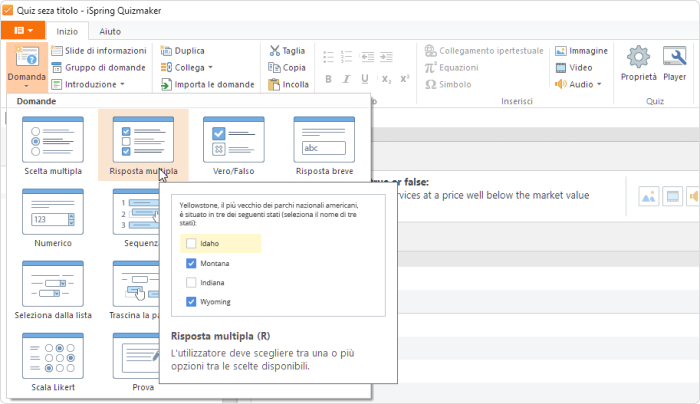Open the Domanda question dropdown button
This screenshot has width=700, height=404.
click(x=26, y=67)
